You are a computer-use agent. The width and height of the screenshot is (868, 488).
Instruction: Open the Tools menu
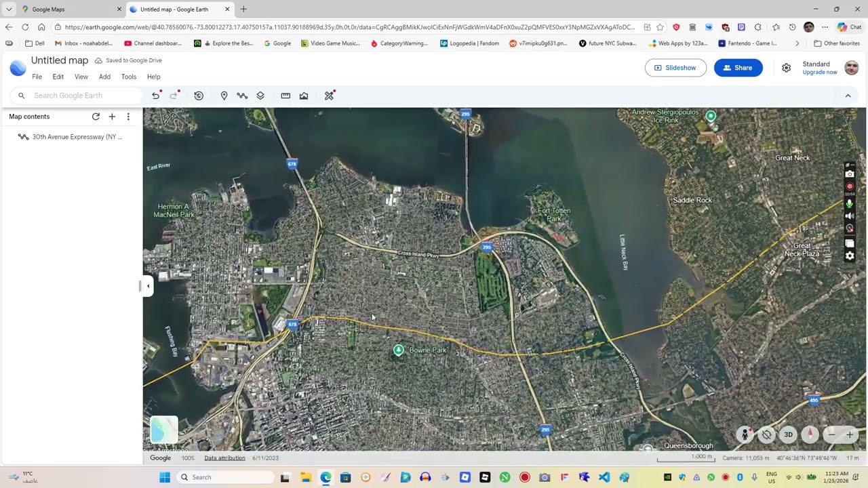pos(129,77)
